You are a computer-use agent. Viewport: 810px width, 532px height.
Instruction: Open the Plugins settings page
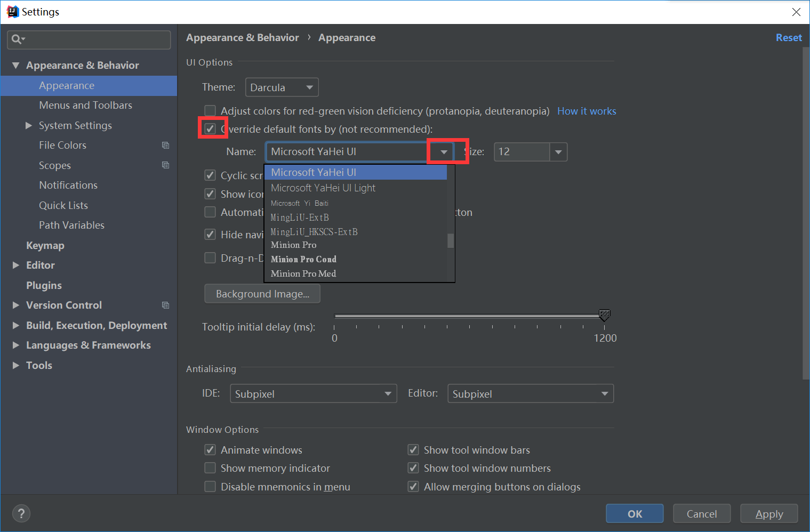point(44,285)
